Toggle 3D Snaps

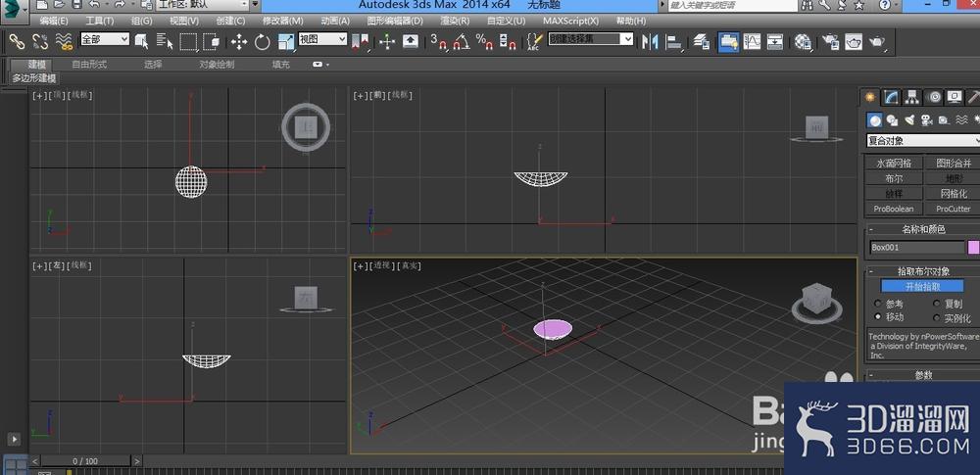coord(439,42)
